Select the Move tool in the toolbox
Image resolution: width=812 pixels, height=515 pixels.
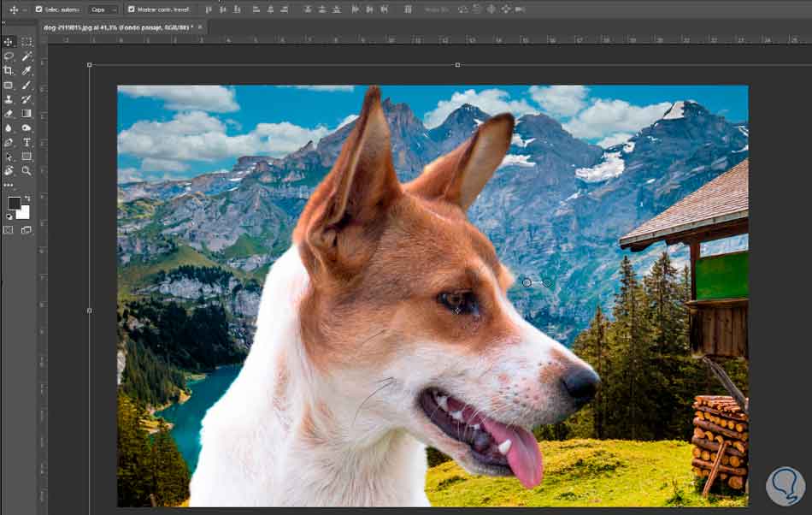9,41
